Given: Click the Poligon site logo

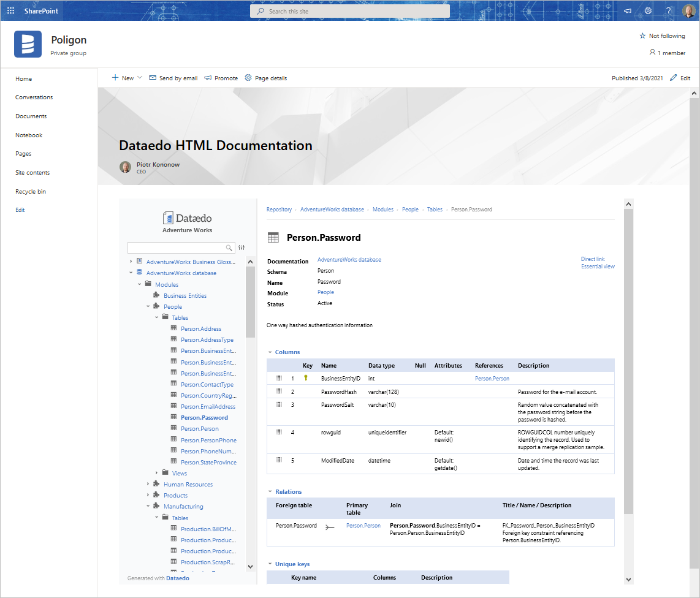Looking at the screenshot, I should pyautogui.click(x=28, y=44).
